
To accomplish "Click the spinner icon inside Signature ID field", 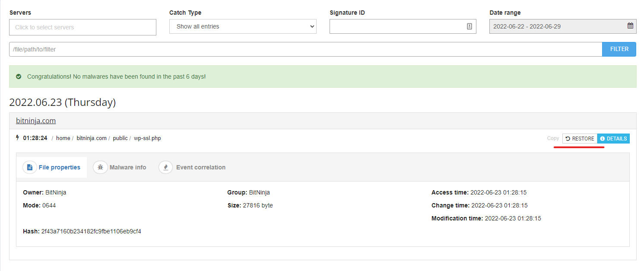I will 470,26.
